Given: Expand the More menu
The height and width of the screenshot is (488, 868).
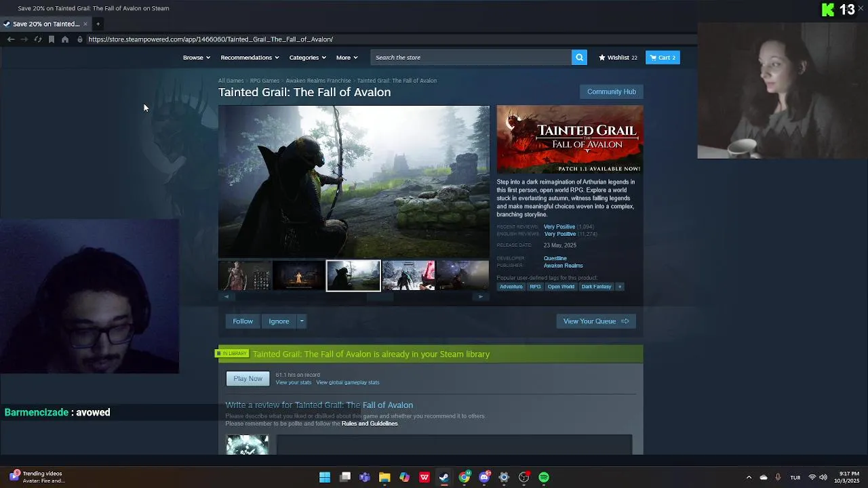Looking at the screenshot, I should point(347,58).
